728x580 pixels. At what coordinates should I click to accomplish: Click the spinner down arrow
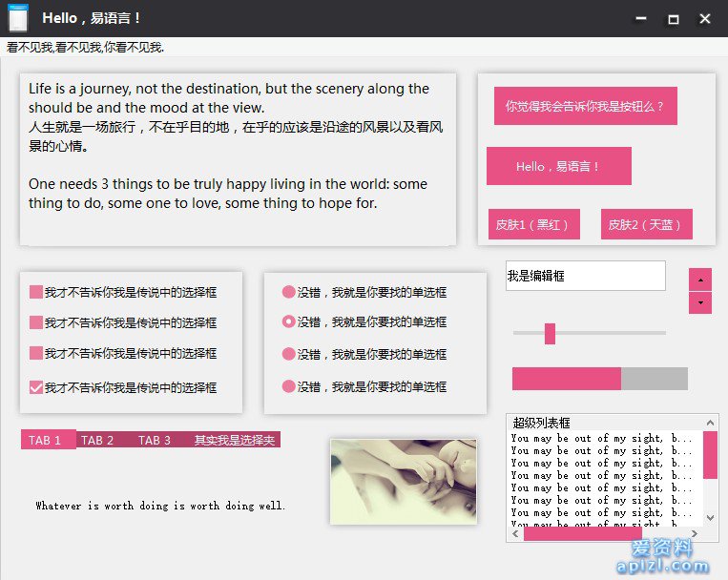pyautogui.click(x=700, y=302)
